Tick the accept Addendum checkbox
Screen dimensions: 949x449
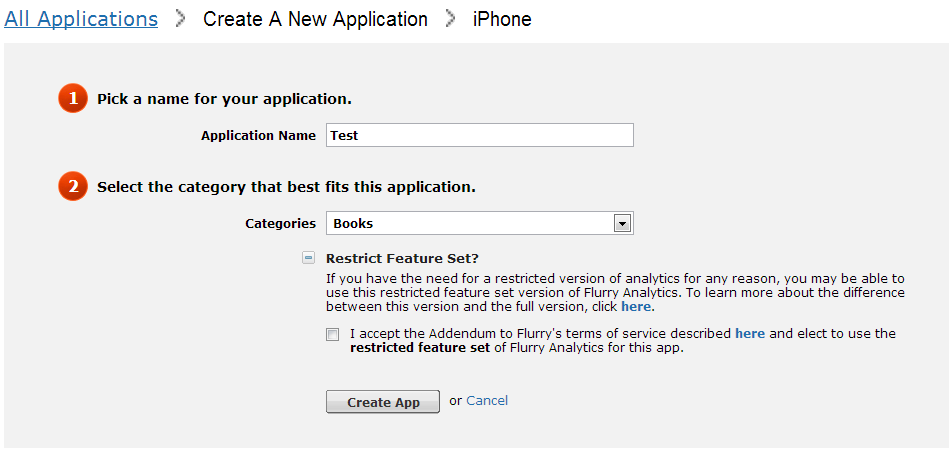(332, 335)
